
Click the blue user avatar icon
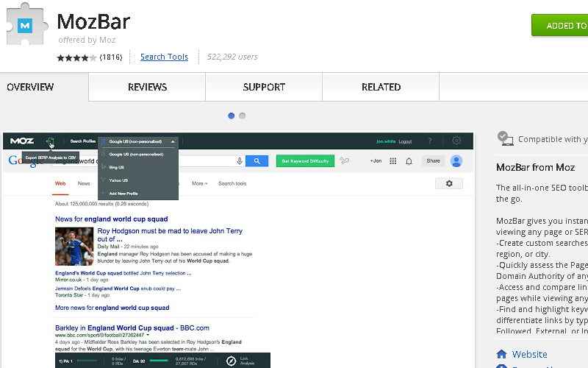[x=456, y=161]
